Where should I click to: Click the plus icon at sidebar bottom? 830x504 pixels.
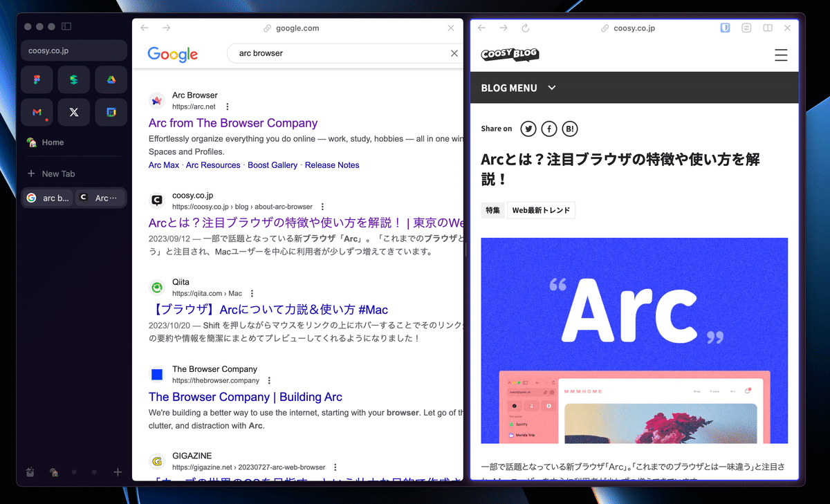pyautogui.click(x=118, y=472)
